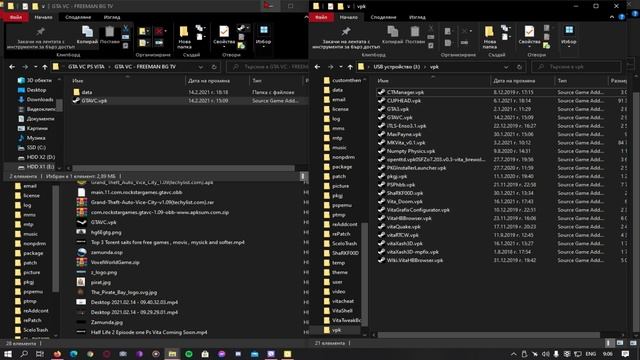
Task: Launch Firefox from the taskbar
Action: point(57,354)
